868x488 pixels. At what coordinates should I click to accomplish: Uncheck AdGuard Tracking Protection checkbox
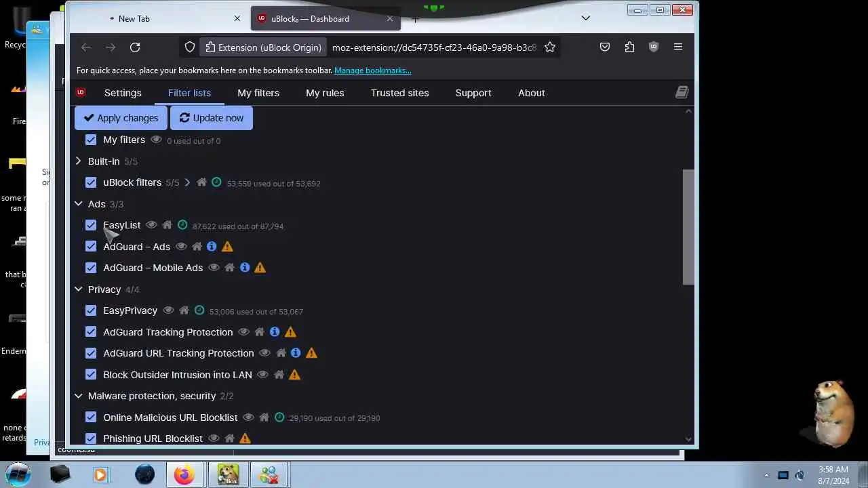[x=91, y=331]
